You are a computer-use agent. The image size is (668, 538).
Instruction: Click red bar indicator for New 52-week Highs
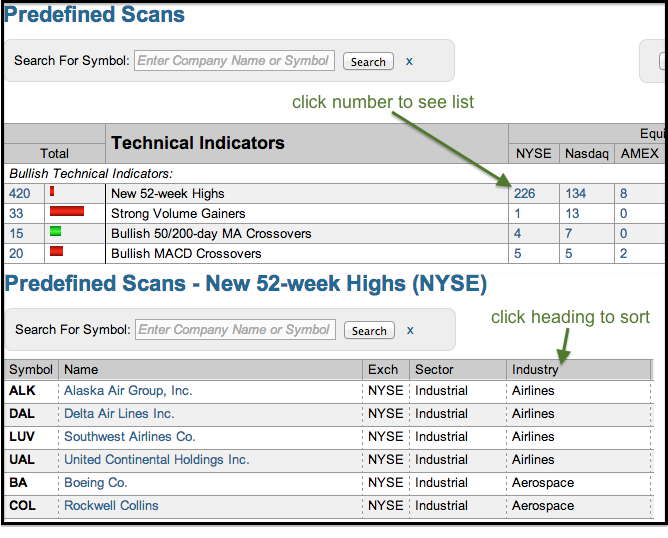pyautogui.click(x=52, y=191)
